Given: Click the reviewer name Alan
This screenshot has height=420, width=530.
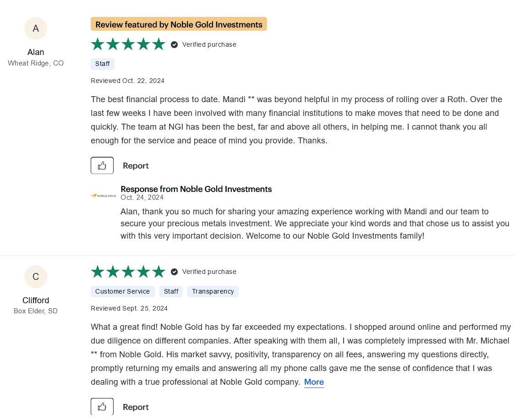Looking at the screenshot, I should [x=36, y=52].
